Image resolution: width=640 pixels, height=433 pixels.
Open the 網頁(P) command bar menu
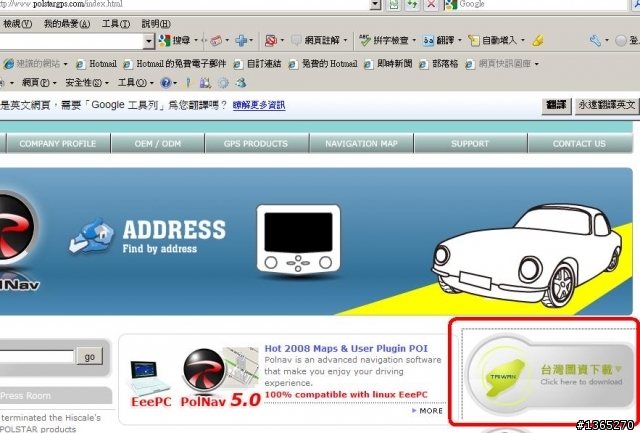coord(39,83)
